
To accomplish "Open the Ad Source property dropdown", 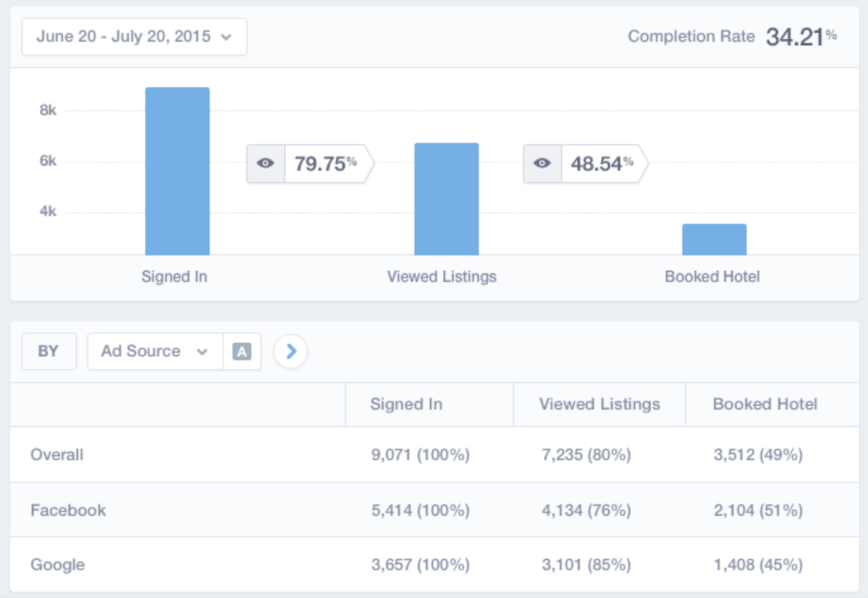I will [155, 351].
